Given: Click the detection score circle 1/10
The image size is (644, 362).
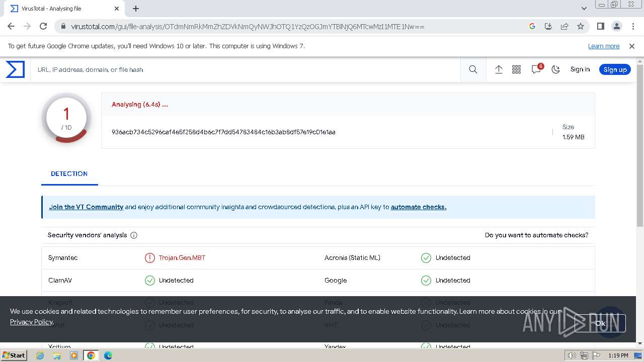Looking at the screenshot, I should pos(66,118).
